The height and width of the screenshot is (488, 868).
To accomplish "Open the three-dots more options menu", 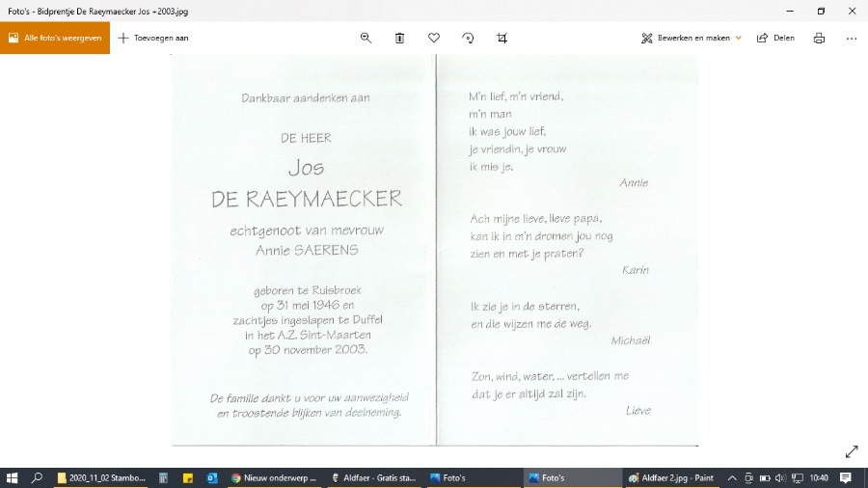I will (x=851, y=38).
